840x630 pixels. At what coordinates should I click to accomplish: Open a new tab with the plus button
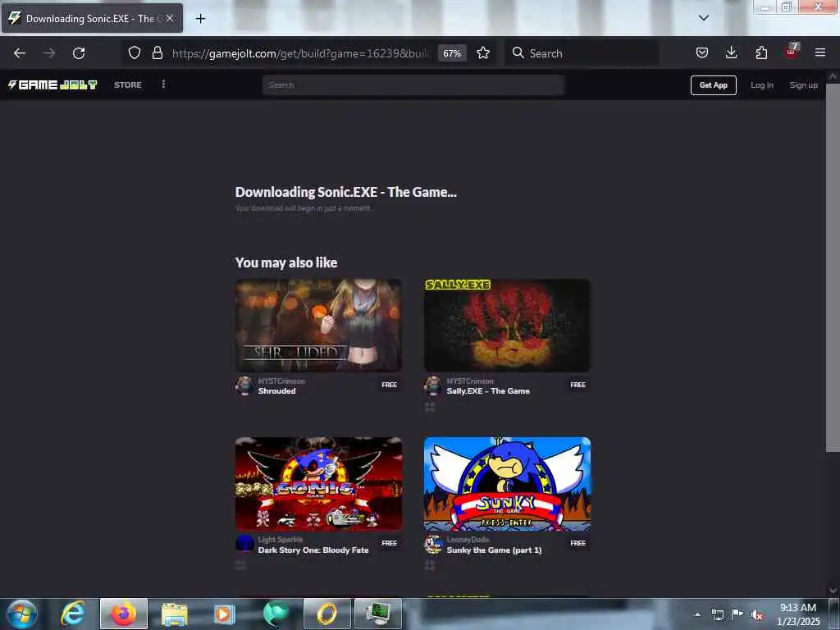200,19
